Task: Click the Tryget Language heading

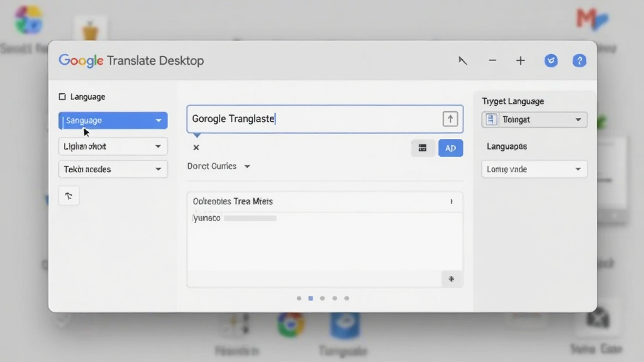Action: click(x=513, y=101)
